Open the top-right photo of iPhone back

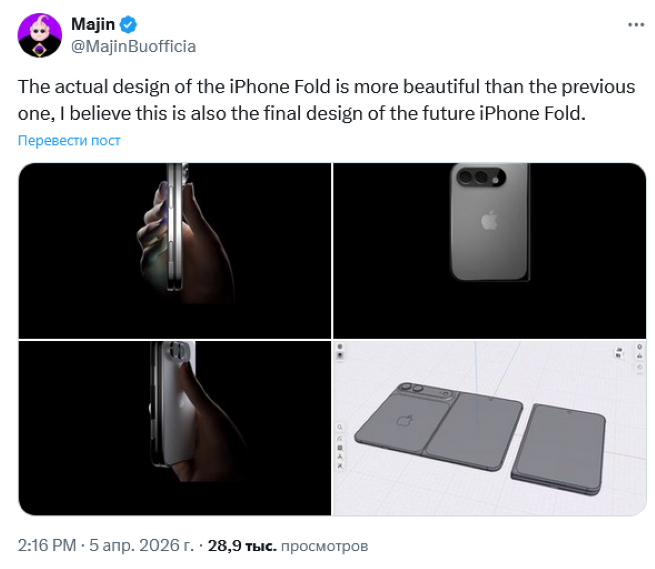coord(490,250)
